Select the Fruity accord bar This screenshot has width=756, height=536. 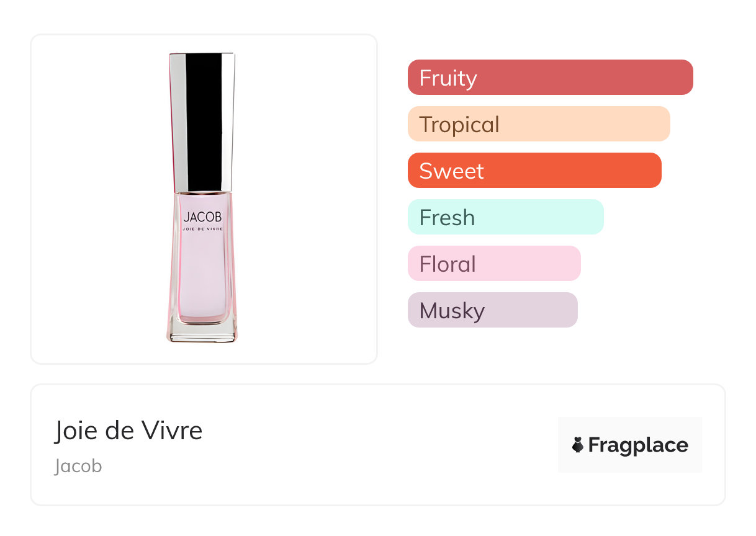pos(551,78)
